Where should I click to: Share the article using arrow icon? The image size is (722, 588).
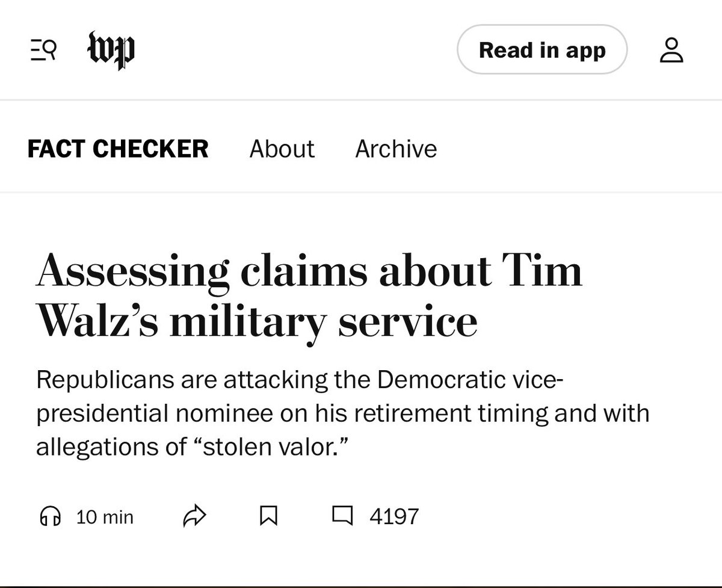(x=195, y=516)
